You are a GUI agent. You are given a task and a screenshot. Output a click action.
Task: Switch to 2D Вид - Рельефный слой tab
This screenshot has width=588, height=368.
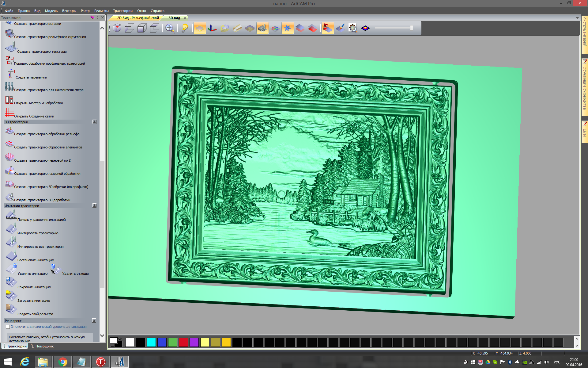(x=138, y=18)
